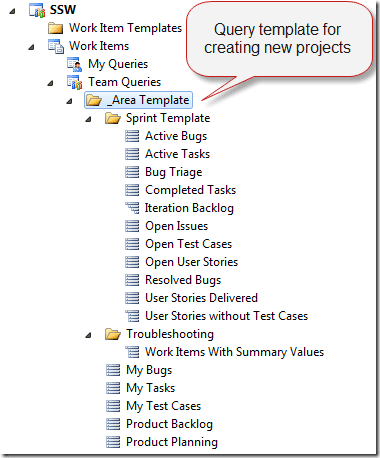
Task: Collapse the SSW project node
Action: point(12,12)
